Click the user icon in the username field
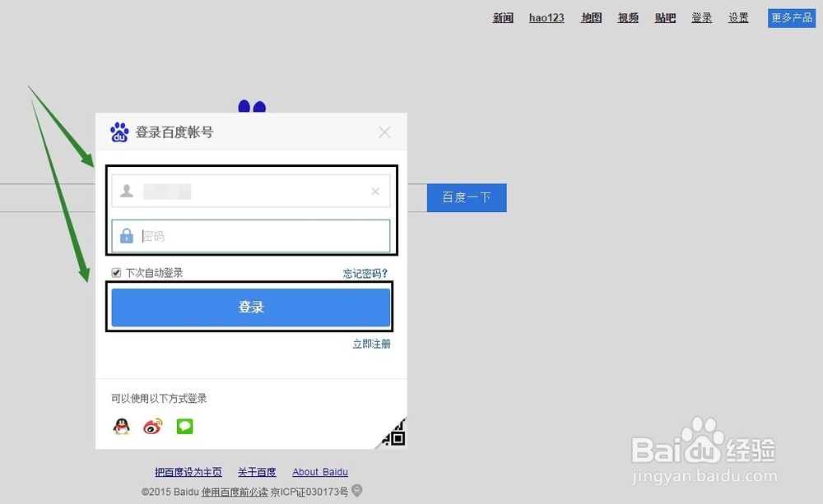823x504 pixels. 125,191
